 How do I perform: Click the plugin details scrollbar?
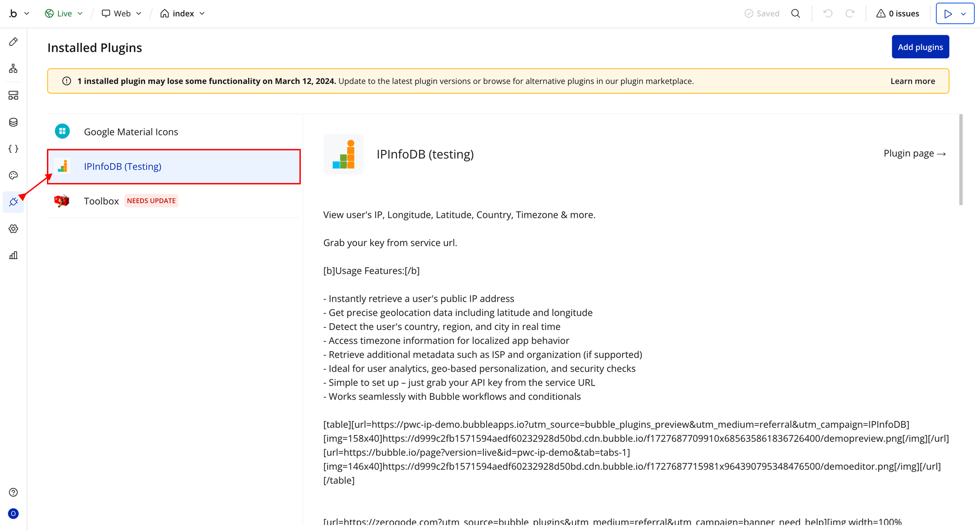[961, 160]
